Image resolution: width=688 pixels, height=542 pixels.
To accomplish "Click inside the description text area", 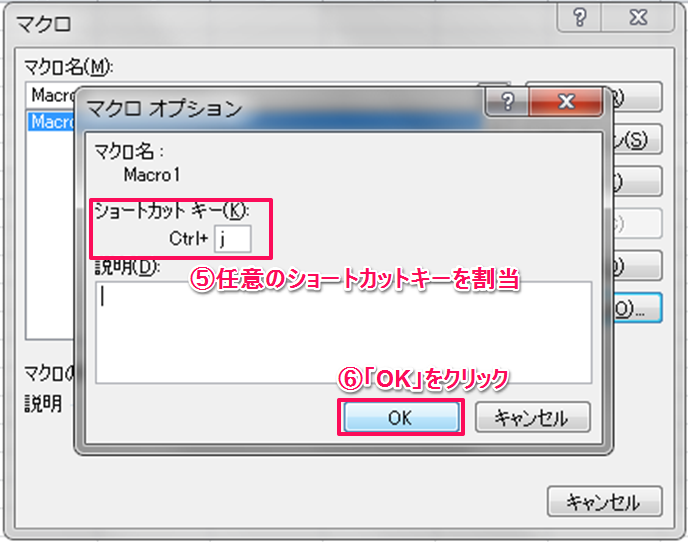I will (343, 333).
